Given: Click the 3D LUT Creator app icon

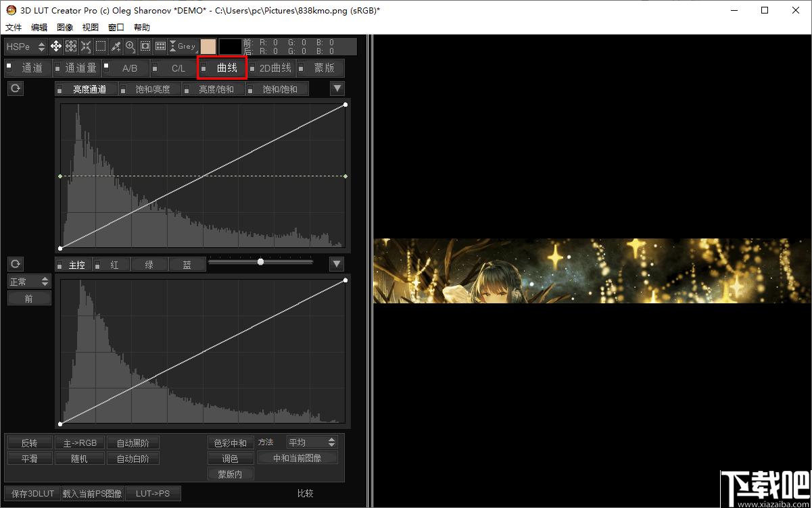Looking at the screenshot, I should coord(10,10).
